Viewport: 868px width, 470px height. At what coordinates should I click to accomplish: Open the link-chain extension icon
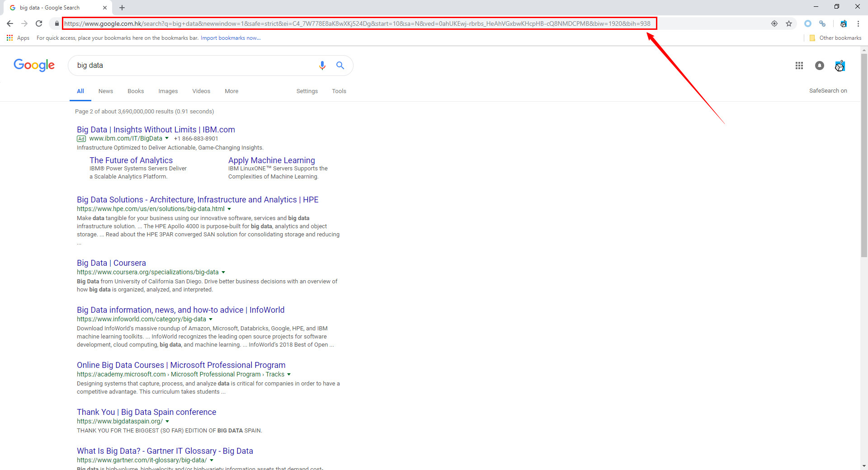tap(822, 23)
